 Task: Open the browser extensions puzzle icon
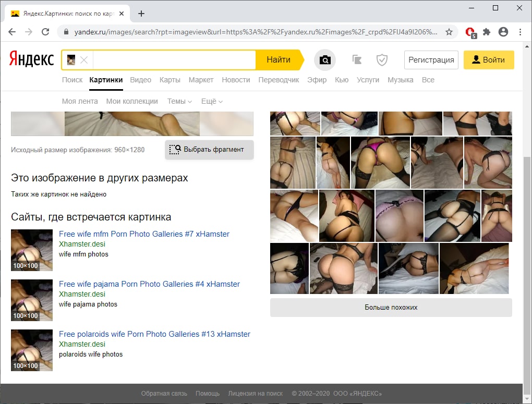pos(487,32)
